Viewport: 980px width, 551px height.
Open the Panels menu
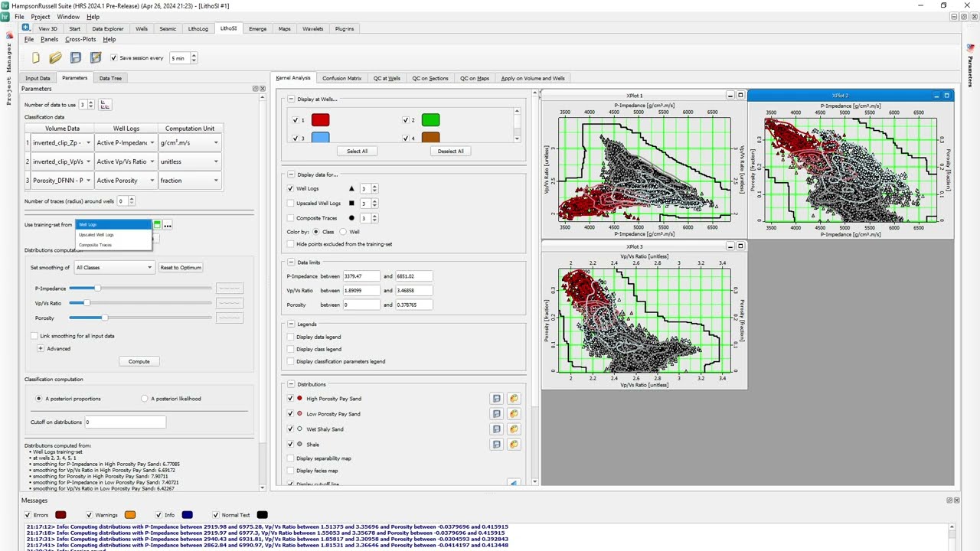coord(49,39)
